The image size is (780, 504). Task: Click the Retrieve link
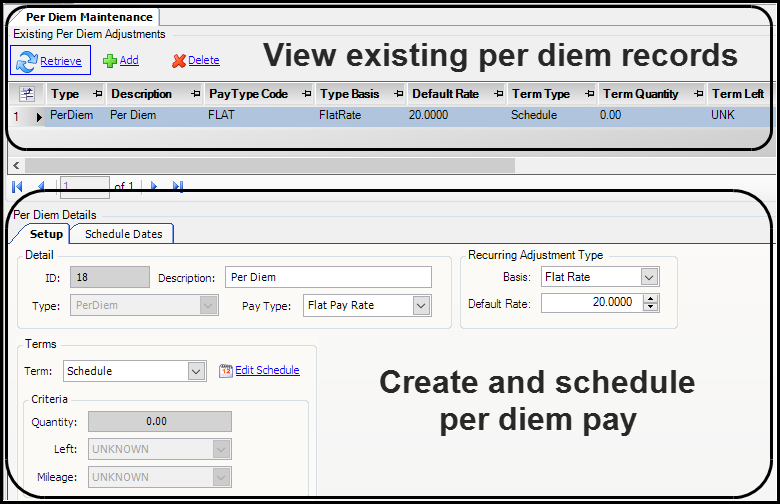click(x=61, y=61)
